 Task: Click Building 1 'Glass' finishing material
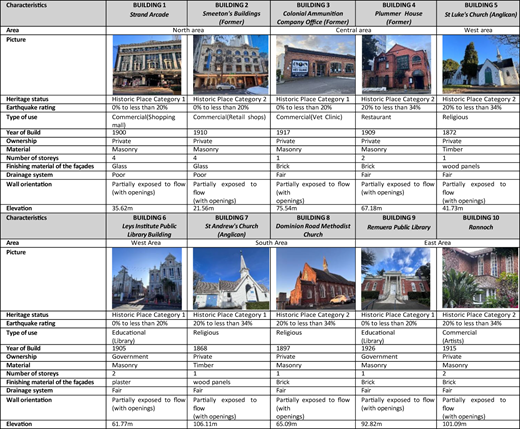[119, 166]
